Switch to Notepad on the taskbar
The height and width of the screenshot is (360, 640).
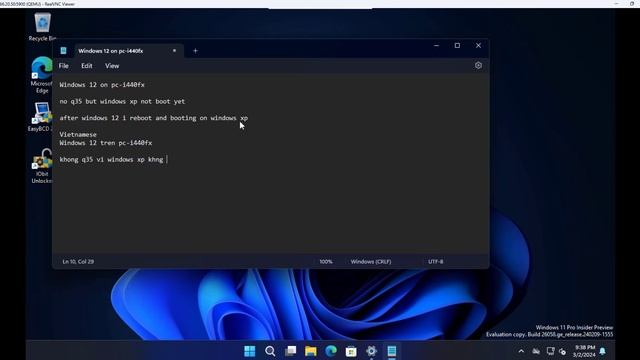392,351
